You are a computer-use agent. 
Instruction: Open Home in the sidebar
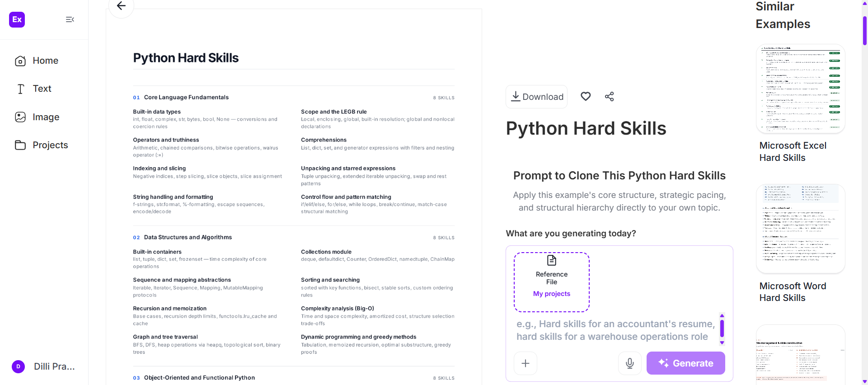click(x=44, y=61)
